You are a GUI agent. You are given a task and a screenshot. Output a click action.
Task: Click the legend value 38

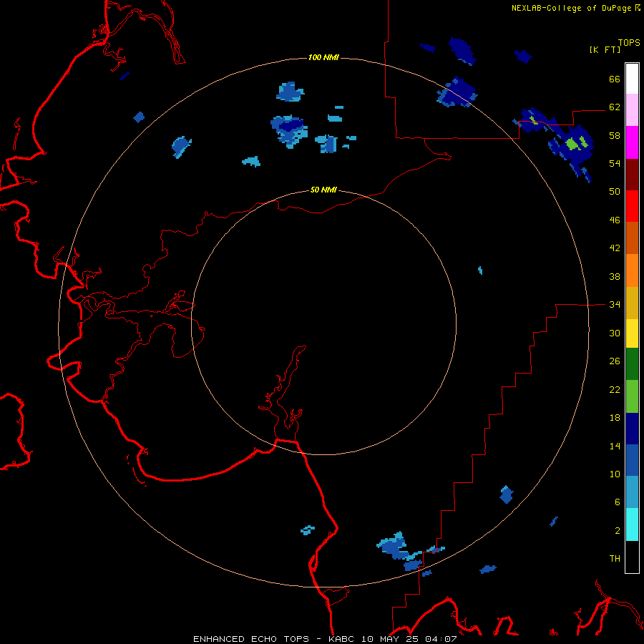tap(615, 276)
